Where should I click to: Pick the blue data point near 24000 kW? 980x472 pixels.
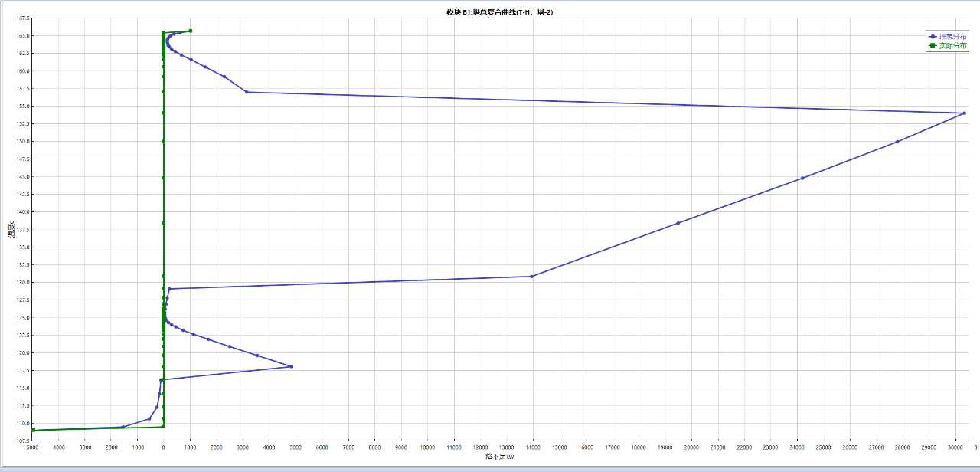coord(802,178)
